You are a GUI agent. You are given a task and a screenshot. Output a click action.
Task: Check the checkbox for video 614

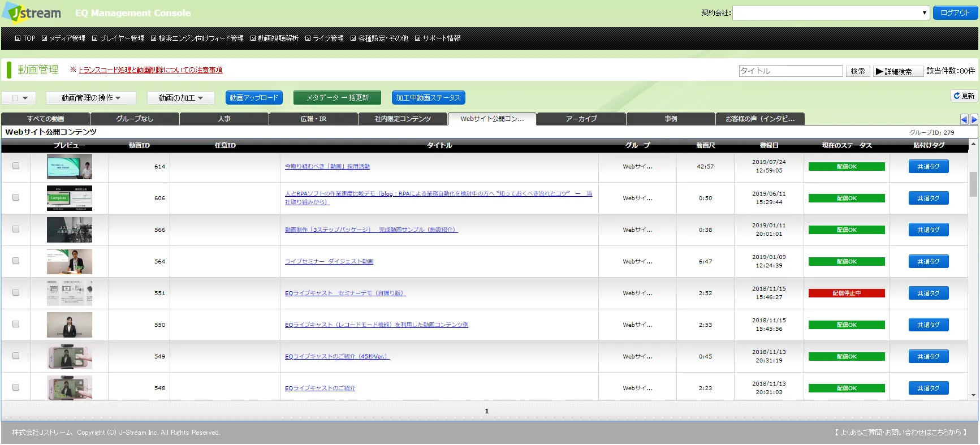coord(16,166)
